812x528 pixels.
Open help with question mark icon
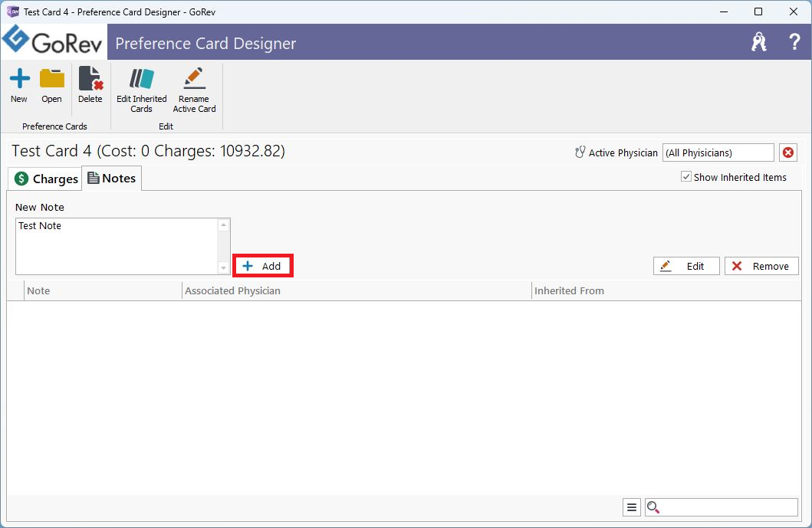(794, 42)
